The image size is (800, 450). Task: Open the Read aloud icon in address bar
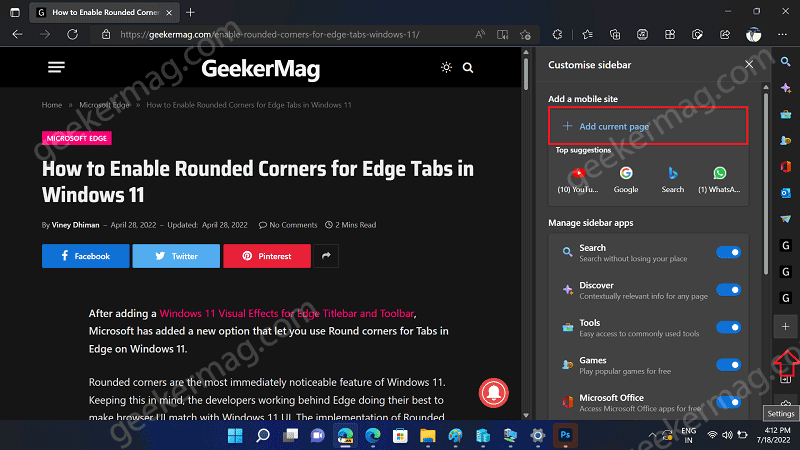(480, 34)
